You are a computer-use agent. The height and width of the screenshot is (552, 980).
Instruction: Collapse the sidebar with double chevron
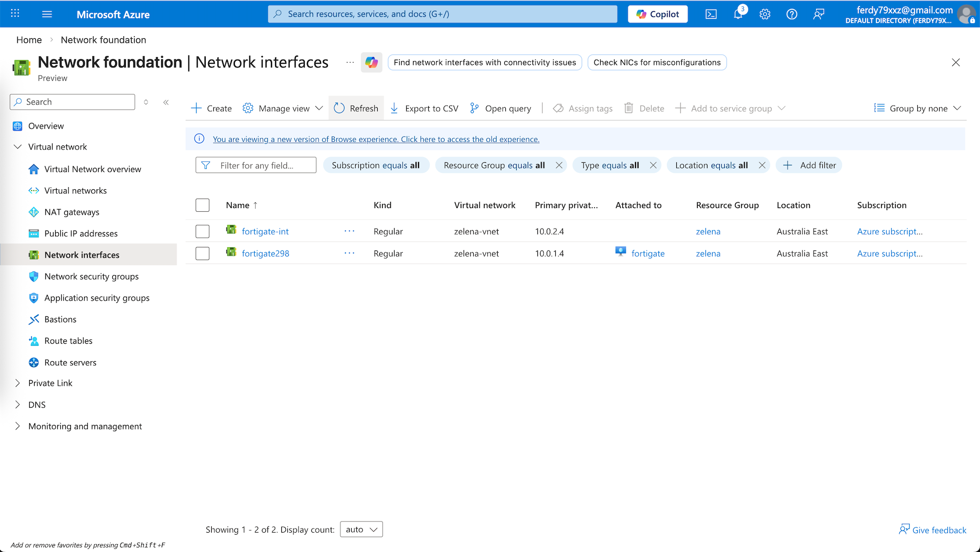click(x=166, y=102)
